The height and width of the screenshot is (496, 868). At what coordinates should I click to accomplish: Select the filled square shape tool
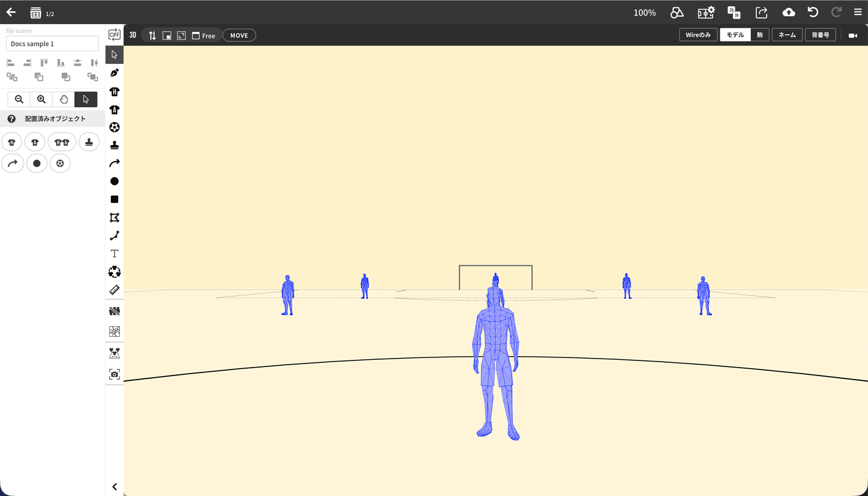coord(115,199)
